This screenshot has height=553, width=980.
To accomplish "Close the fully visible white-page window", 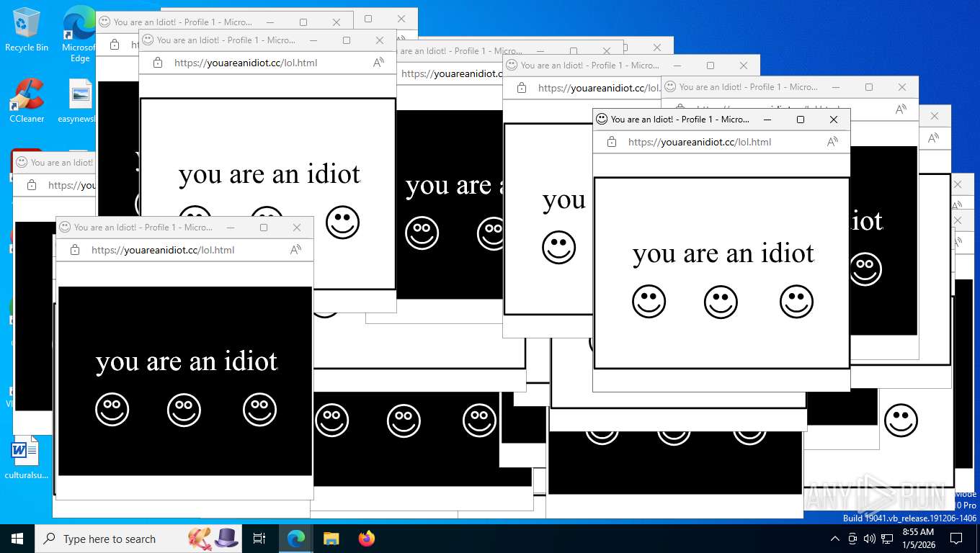I will pyautogui.click(x=834, y=120).
